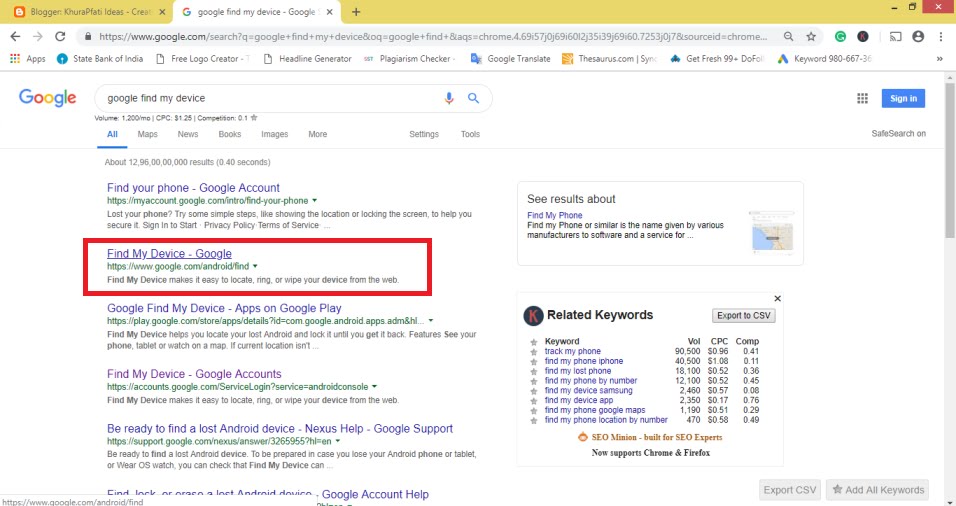Click the Google logo
The height and width of the screenshot is (506, 956).
(x=48, y=98)
